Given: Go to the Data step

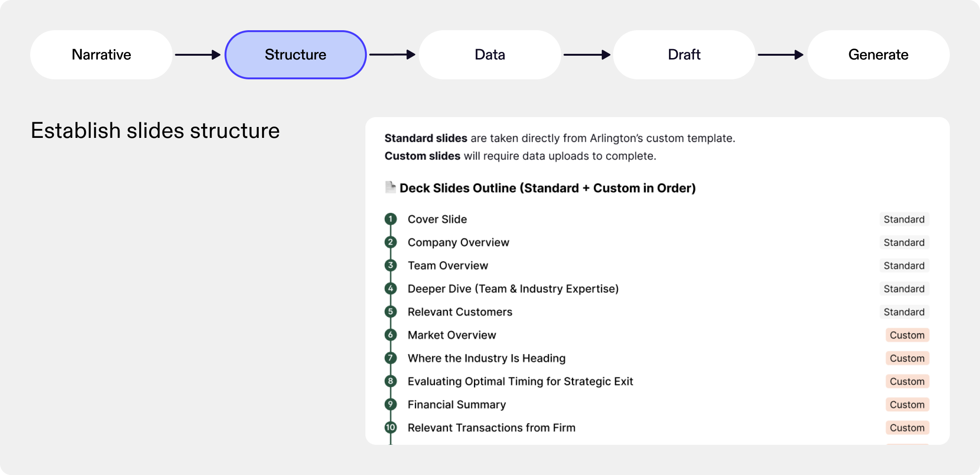Looking at the screenshot, I should 490,55.
